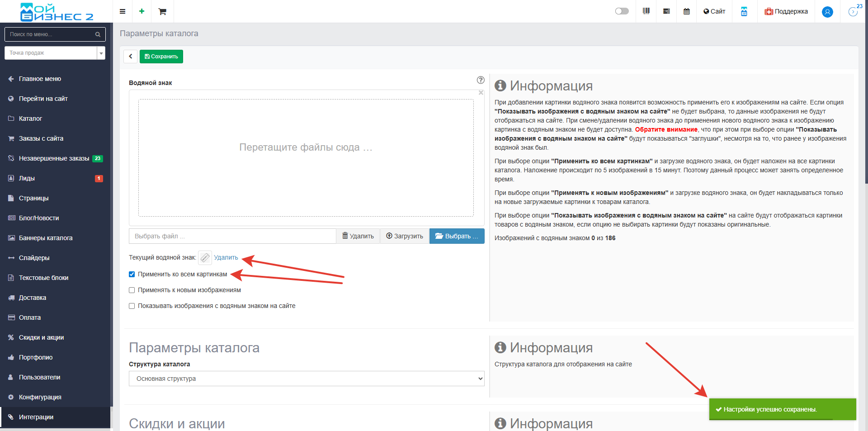Toggle the hamburger menu icon
This screenshot has height=431, width=868.
coord(123,11)
